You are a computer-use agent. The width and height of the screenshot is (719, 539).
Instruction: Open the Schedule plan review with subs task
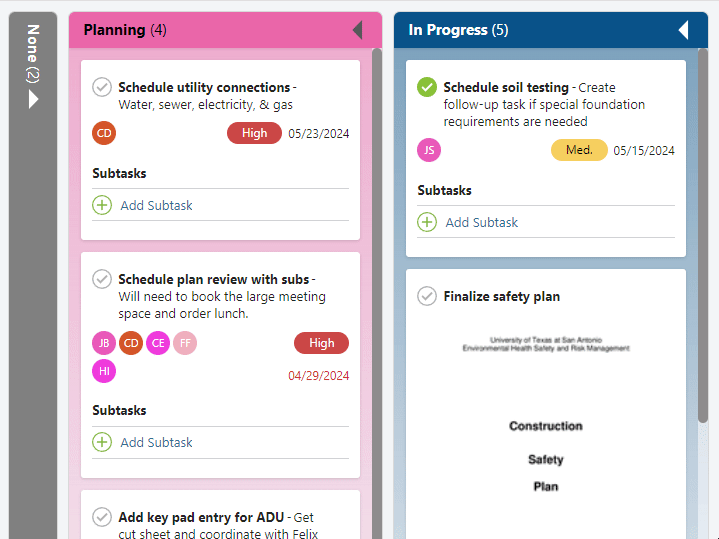pyautogui.click(x=214, y=279)
